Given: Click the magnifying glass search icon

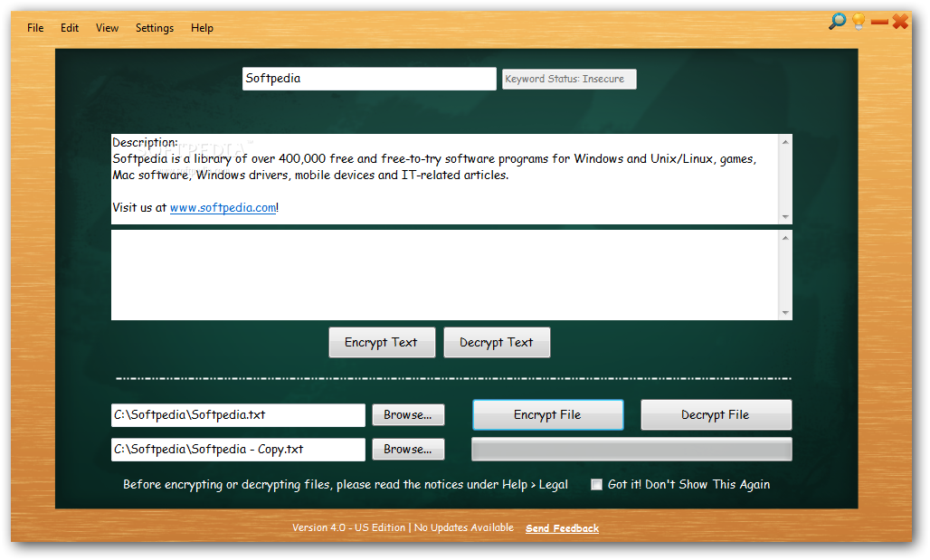Looking at the screenshot, I should [838, 22].
